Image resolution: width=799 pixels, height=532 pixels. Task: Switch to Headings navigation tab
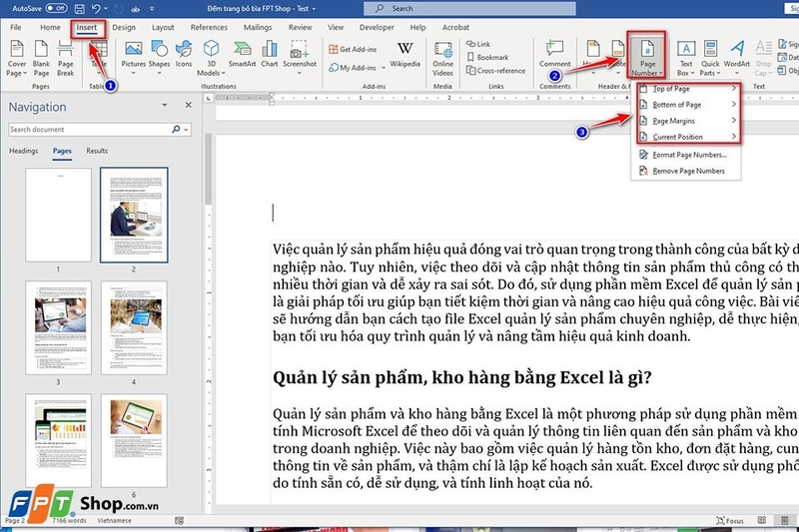click(23, 151)
